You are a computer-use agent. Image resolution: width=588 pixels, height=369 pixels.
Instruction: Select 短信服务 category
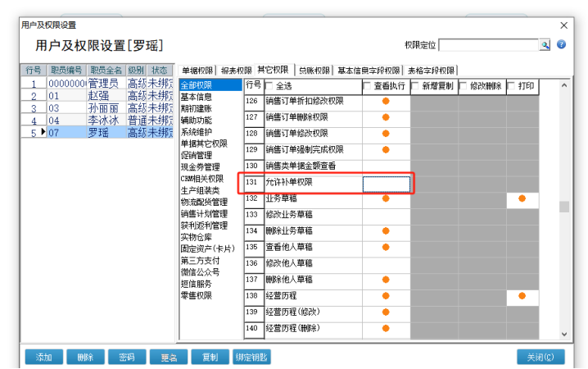(196, 285)
